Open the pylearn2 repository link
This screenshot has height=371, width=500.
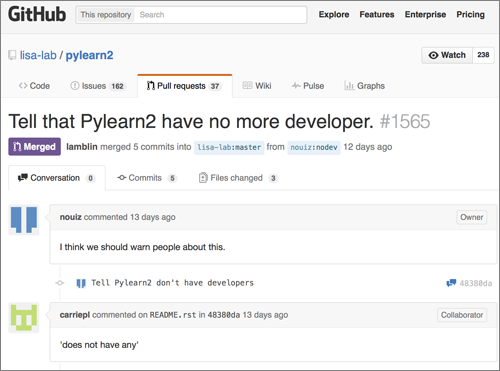tap(89, 55)
